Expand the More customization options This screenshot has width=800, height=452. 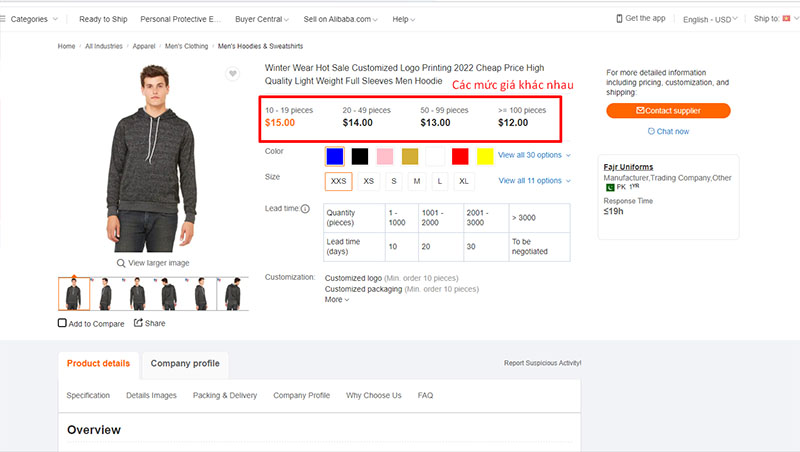[337, 300]
